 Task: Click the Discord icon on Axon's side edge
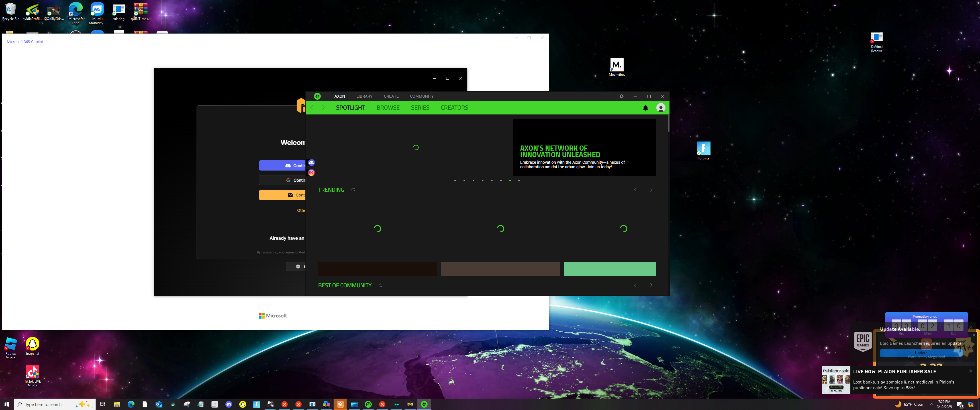[x=311, y=162]
